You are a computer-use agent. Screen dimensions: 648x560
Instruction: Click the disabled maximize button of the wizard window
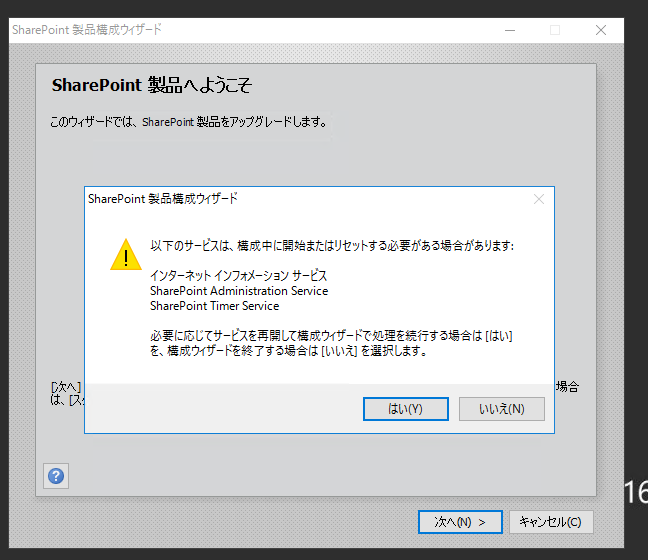[x=555, y=30]
